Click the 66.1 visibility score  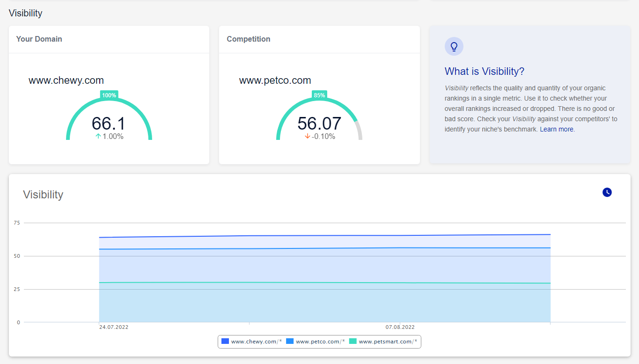[109, 124]
